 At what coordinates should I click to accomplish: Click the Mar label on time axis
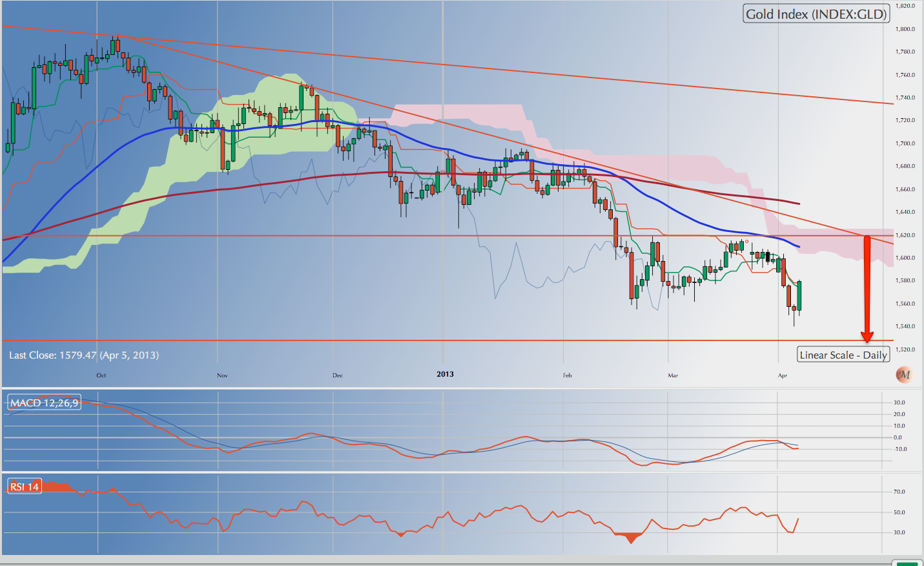coord(673,375)
